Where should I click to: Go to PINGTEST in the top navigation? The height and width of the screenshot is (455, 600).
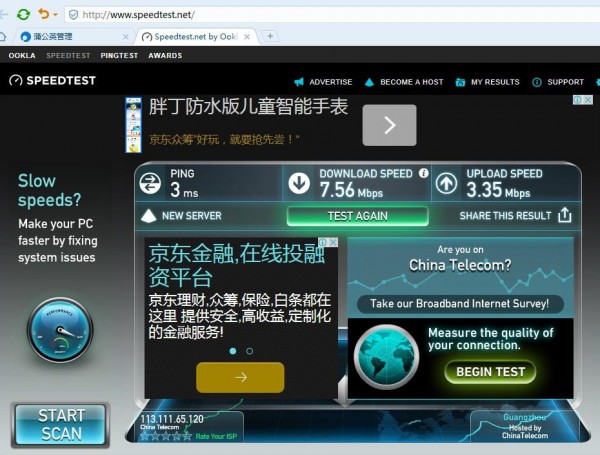[x=119, y=55]
